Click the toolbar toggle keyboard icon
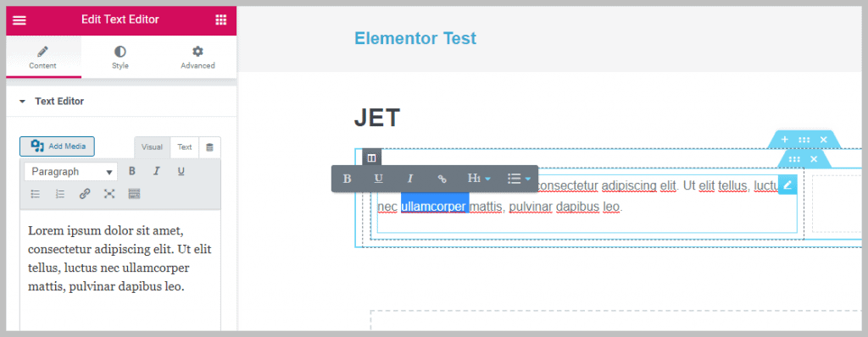This screenshot has width=868, height=337. (x=134, y=194)
